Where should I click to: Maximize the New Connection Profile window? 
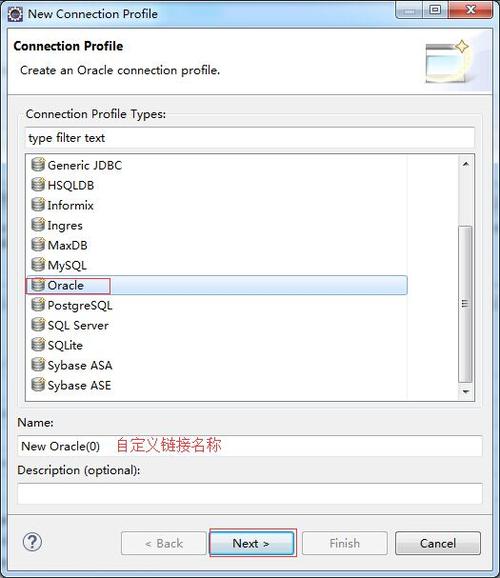(435, 10)
